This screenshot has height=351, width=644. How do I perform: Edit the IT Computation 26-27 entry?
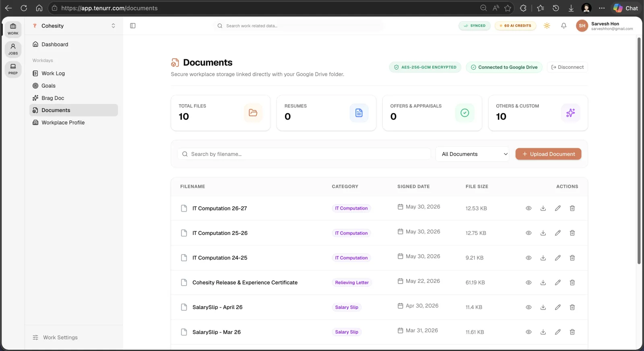tap(558, 208)
